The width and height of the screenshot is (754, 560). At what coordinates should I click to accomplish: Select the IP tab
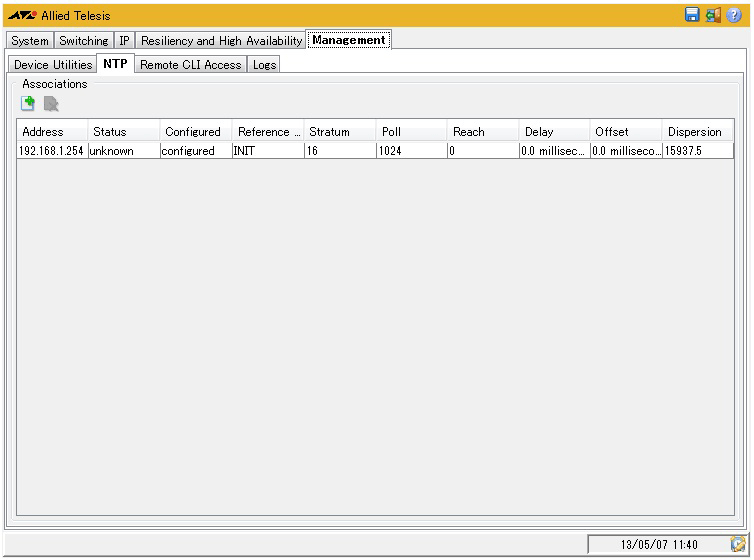tap(124, 41)
